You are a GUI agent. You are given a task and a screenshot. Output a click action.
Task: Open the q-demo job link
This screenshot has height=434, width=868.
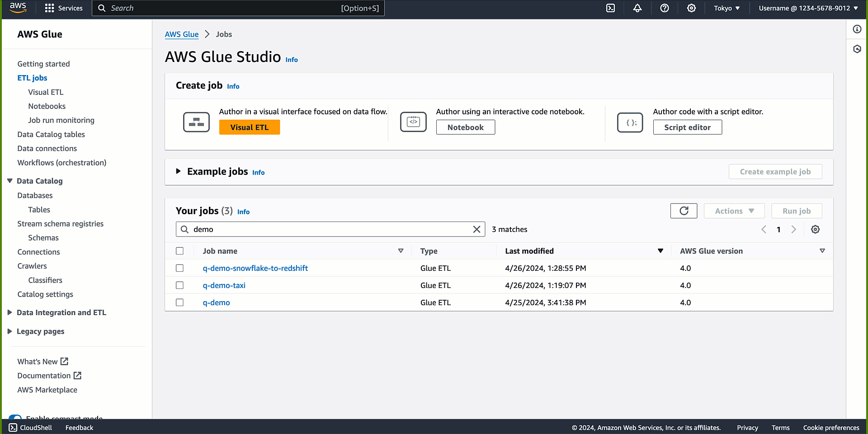coord(216,302)
